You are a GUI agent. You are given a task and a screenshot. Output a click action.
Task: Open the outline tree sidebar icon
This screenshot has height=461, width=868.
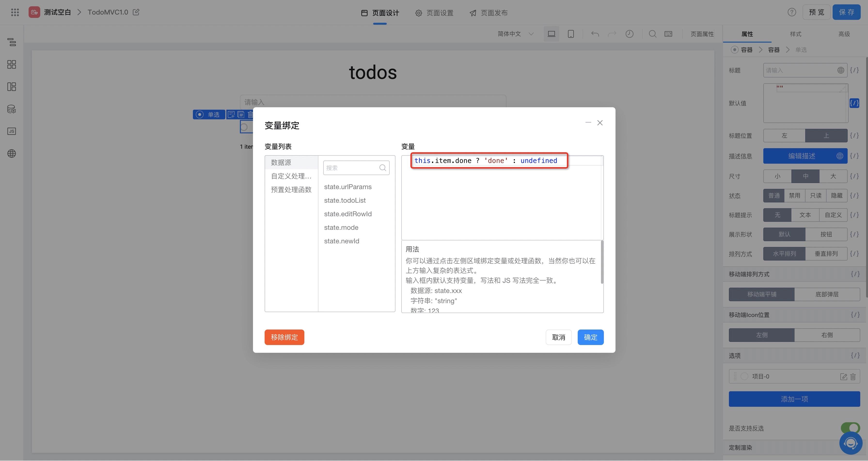point(11,42)
